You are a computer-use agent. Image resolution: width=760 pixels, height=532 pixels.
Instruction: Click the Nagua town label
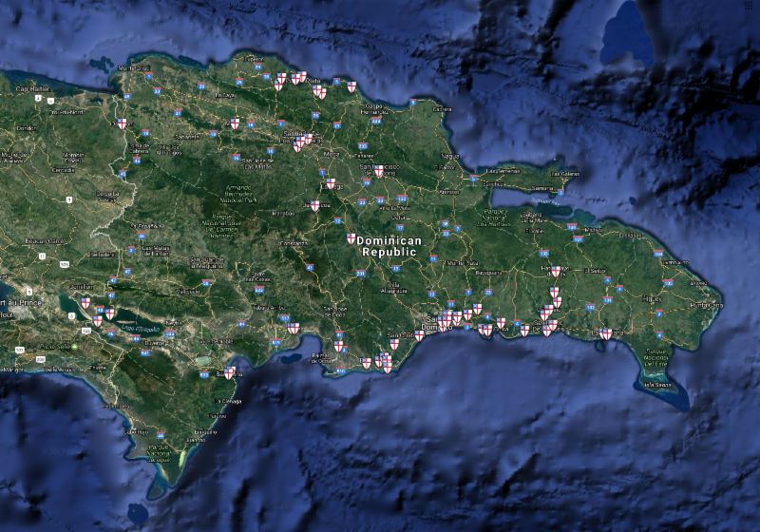pos(449,156)
